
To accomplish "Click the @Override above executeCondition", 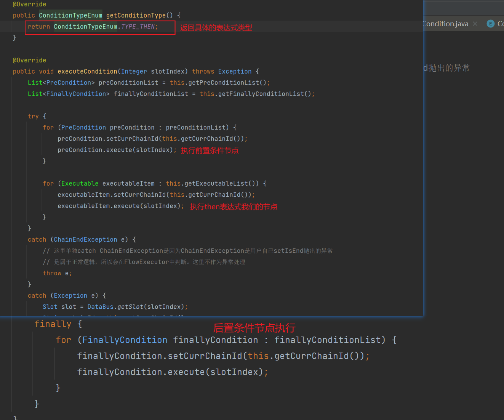I will click(x=29, y=60).
